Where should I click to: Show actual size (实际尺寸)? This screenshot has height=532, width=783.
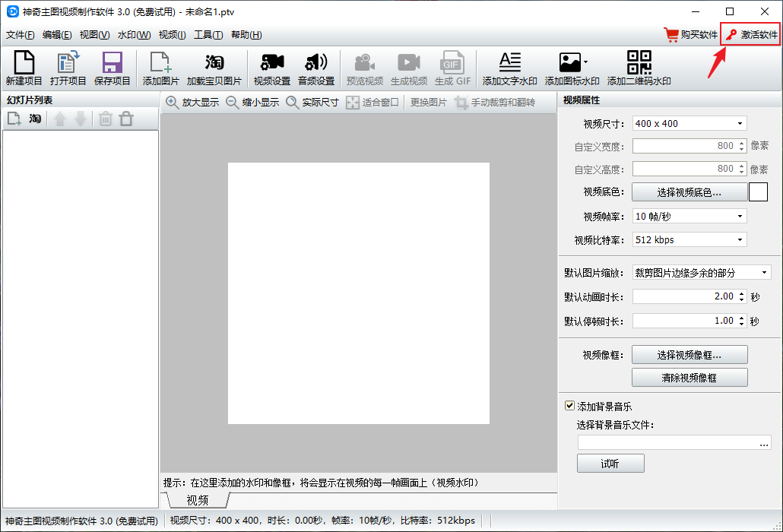[312, 103]
